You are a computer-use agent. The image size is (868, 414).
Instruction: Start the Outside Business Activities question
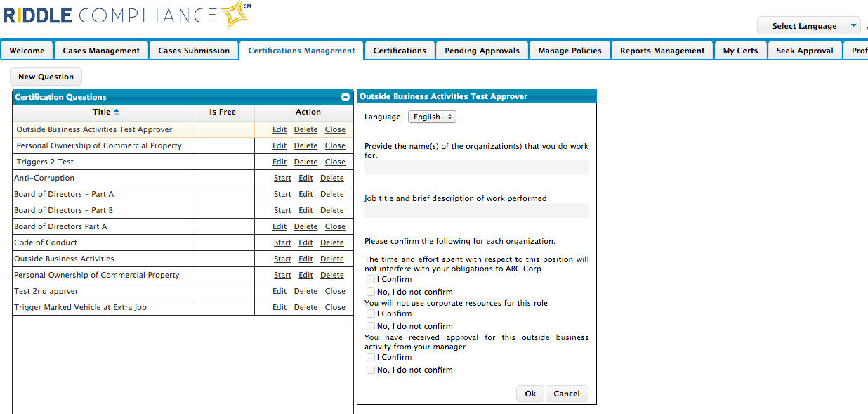tap(282, 259)
